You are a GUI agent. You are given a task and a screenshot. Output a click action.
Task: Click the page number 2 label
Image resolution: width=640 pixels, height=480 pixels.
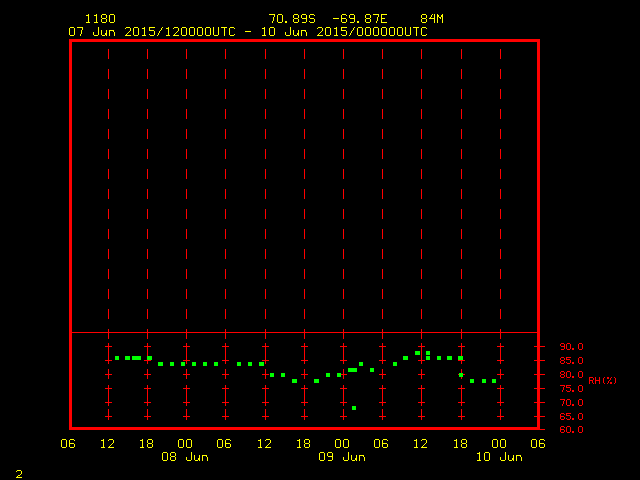[19, 474]
